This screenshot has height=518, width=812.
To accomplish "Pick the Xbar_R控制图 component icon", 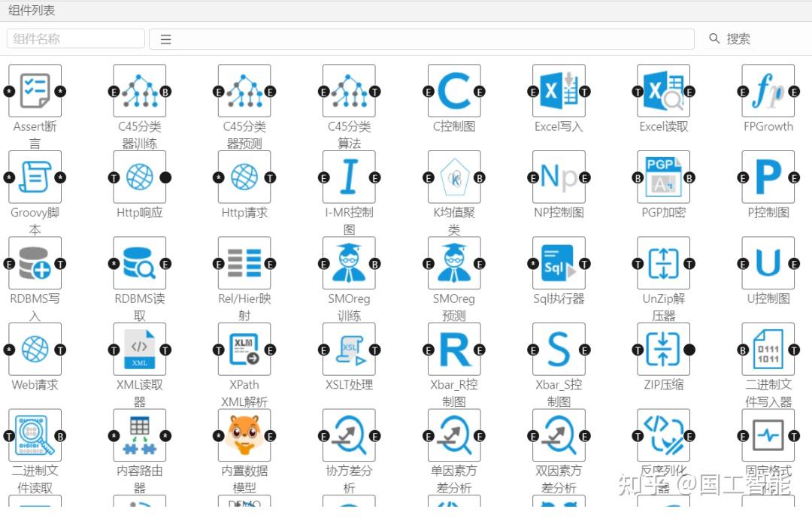I will pyautogui.click(x=454, y=349).
